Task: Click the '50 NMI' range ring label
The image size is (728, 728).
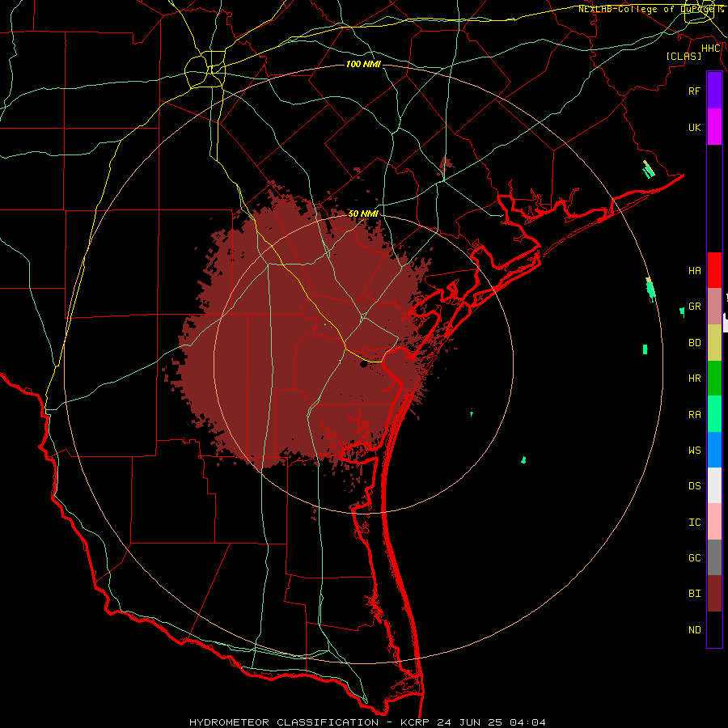Action: coord(363,214)
